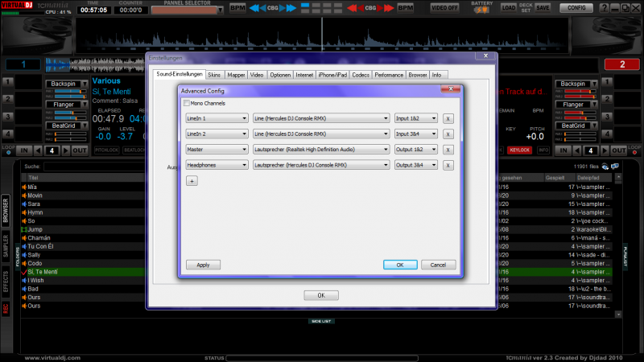Image resolution: width=644 pixels, height=362 pixels.
Task: Click the Suche search field
Action: [x=94, y=167]
